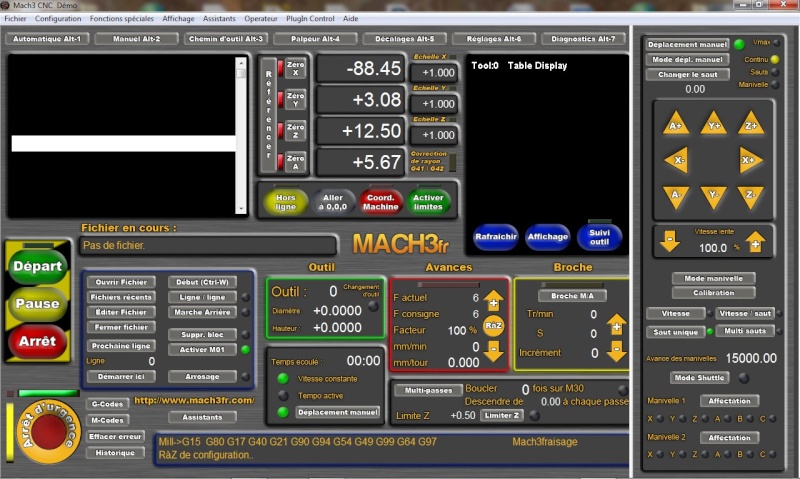
Task: Zero the X axis with Zéro X
Action: pos(295,68)
